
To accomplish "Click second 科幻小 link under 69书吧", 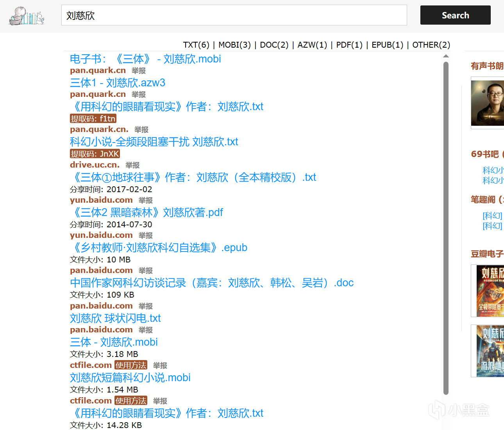I will [493, 180].
